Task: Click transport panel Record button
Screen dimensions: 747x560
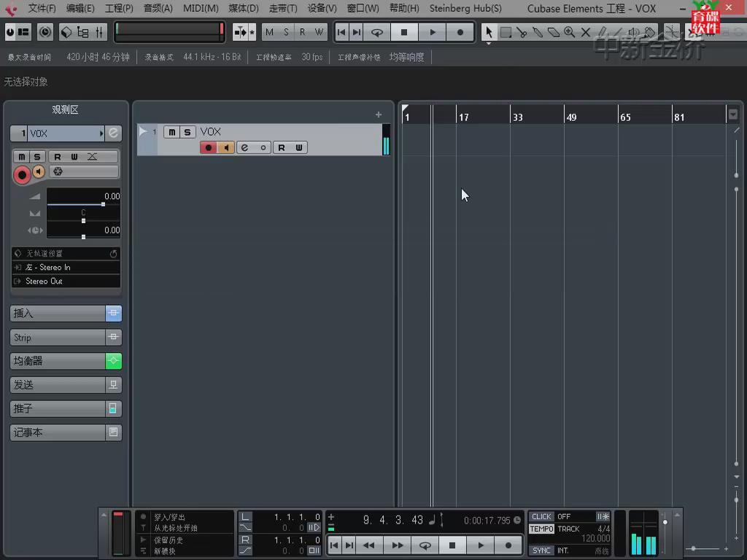Action: (x=508, y=545)
